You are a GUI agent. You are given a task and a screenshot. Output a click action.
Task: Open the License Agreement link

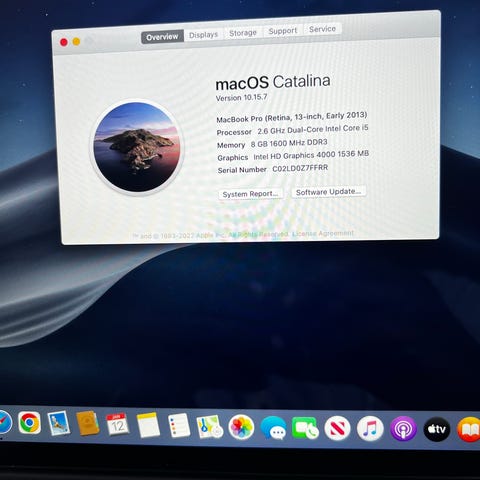point(323,233)
